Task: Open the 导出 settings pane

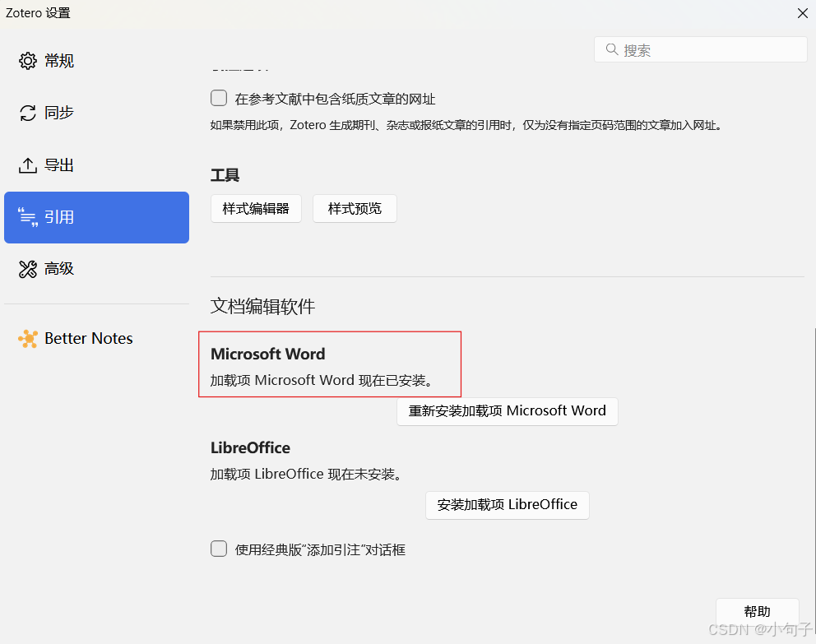Action: [96, 165]
